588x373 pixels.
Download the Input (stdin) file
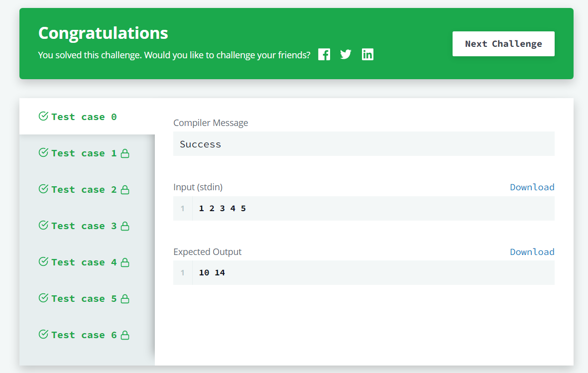[x=532, y=187]
